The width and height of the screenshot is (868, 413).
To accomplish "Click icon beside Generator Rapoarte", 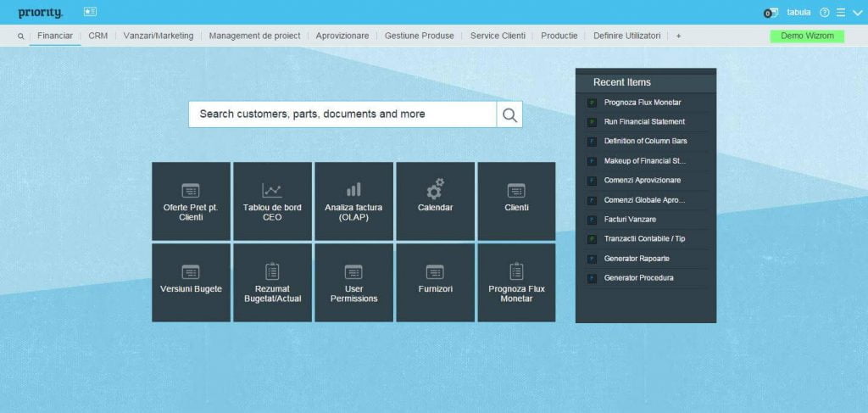I will coord(592,260).
